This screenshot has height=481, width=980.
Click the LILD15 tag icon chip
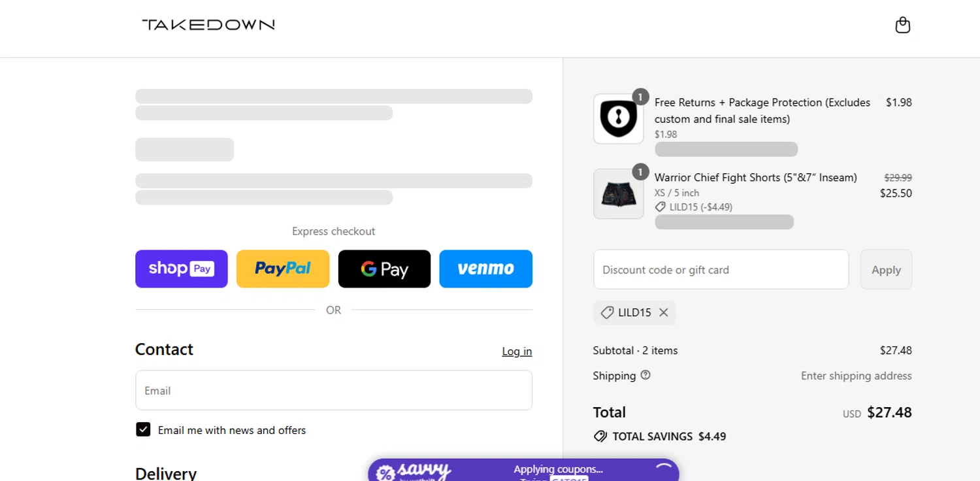click(608, 312)
